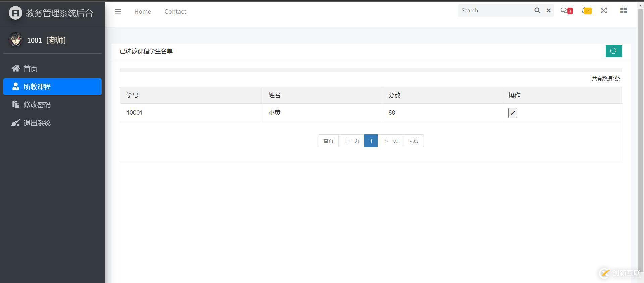Select 所教课程 sidebar item
644x283 pixels.
click(x=37, y=87)
